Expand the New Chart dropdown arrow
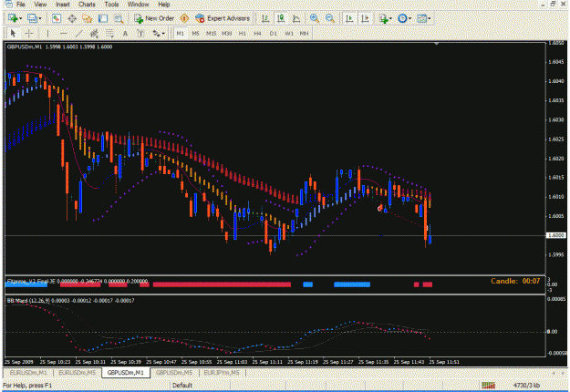Image resolution: width=570 pixels, height=392 pixels. coord(20,18)
